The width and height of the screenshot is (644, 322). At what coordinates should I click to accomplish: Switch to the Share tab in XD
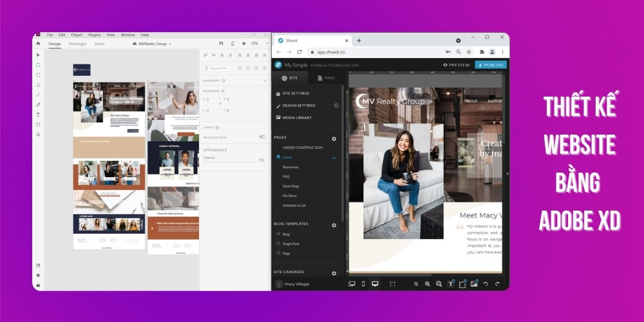[99, 44]
